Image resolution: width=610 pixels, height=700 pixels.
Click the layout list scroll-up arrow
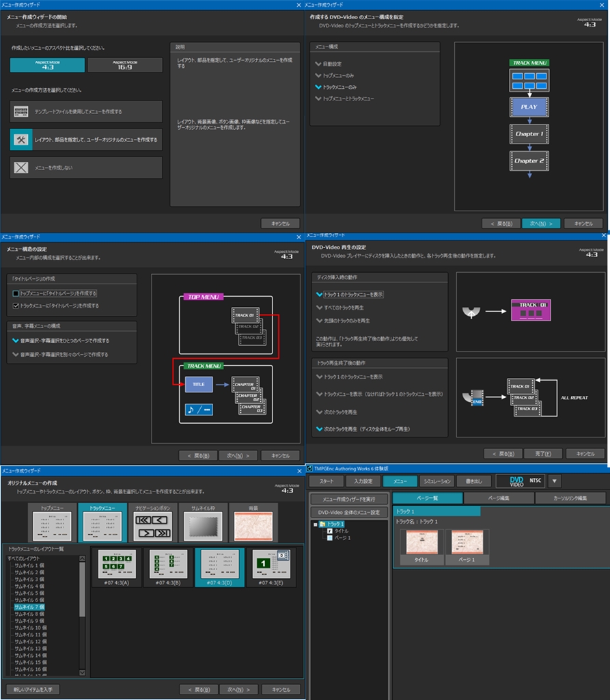tap(82, 558)
